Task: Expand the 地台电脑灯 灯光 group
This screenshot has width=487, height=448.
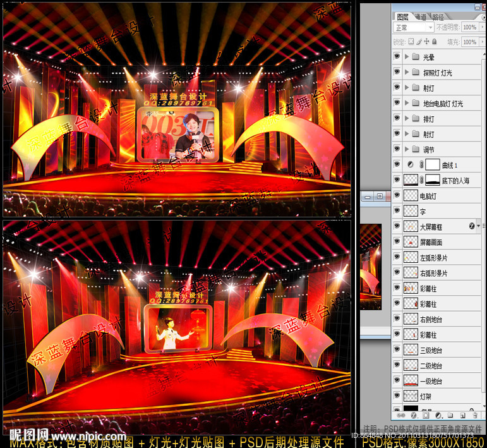Action: coord(407,103)
